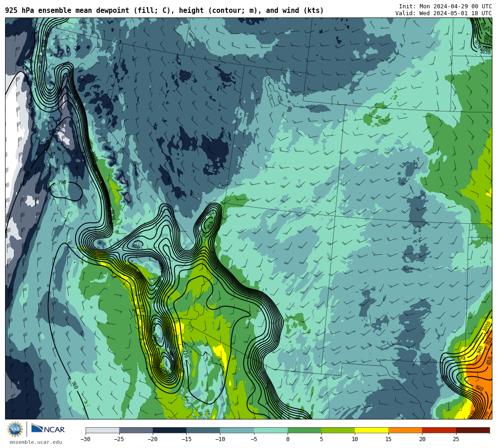The width and height of the screenshot is (497, 448).
Task: Pick the 0 to 5 green swatch
Action: point(304,430)
